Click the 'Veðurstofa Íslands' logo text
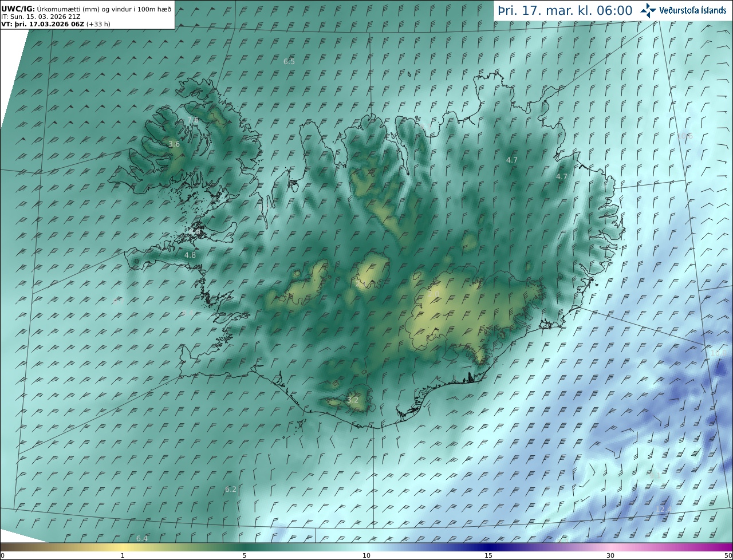Viewport: 733px width, 560px height. click(x=693, y=10)
